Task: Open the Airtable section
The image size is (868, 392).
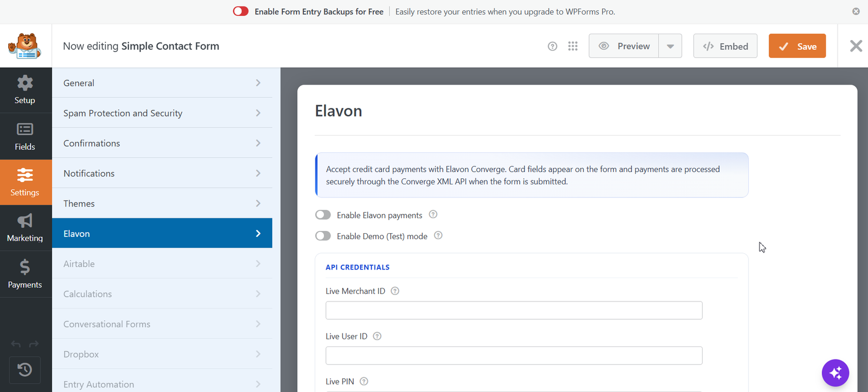Action: pyautogui.click(x=162, y=264)
